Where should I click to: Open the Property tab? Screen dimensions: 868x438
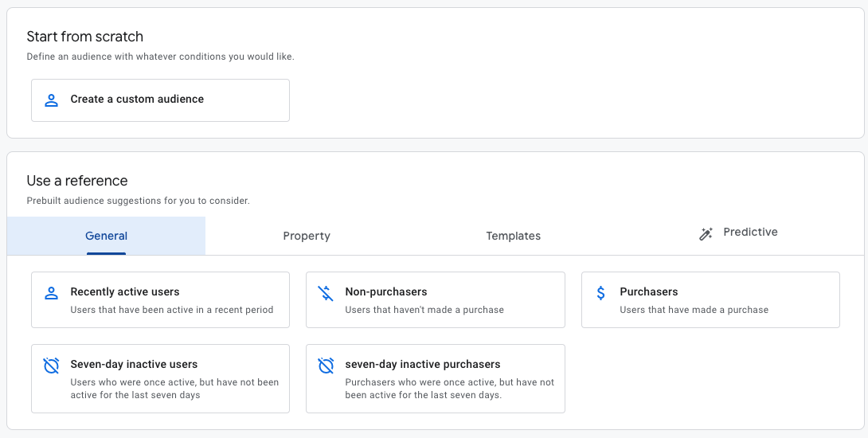[x=307, y=236]
